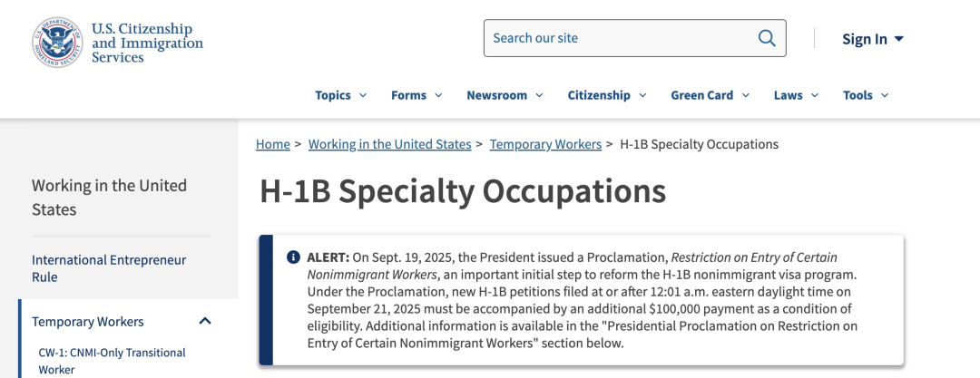Open Working in the United States breadcrumb
This screenshot has width=980, height=378.
pyautogui.click(x=389, y=144)
